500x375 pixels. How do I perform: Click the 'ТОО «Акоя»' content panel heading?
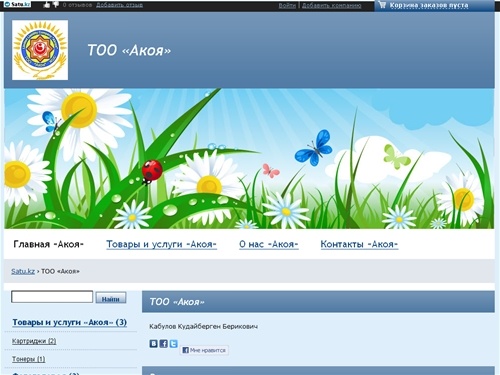pyautogui.click(x=177, y=302)
